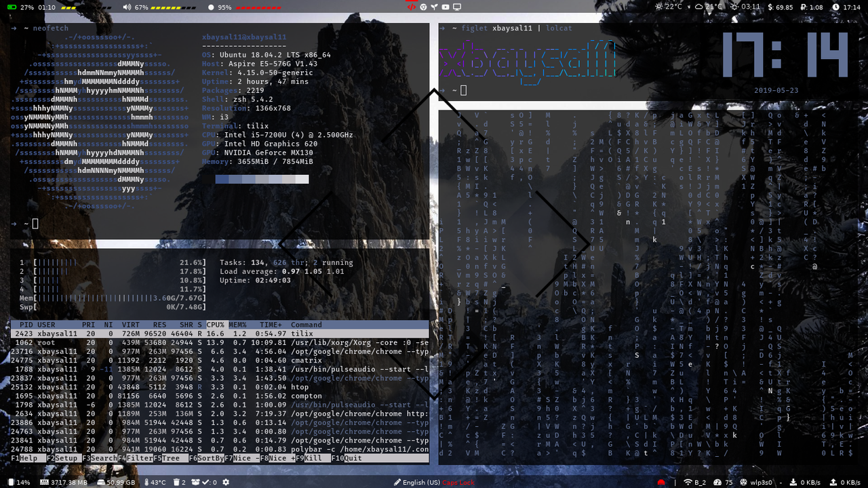The width and height of the screenshot is (868, 488).
Task: Switch to the YouTube workspace icon
Action: [x=446, y=7]
